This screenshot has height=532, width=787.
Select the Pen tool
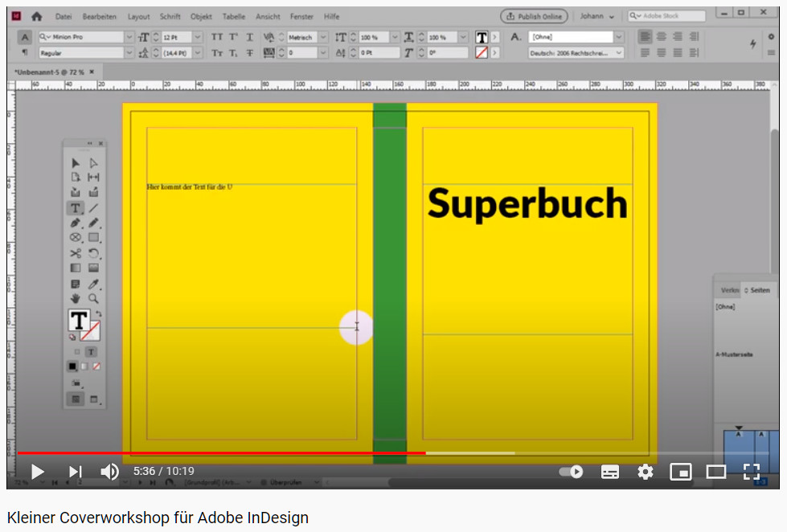pyautogui.click(x=74, y=222)
